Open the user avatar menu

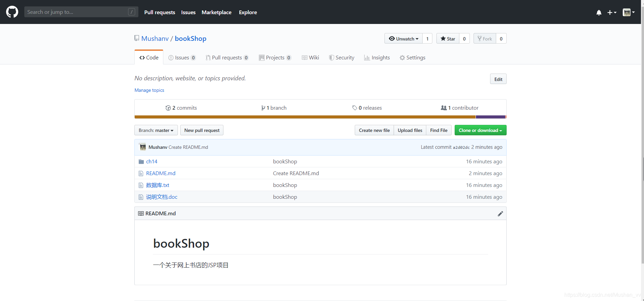coord(628,12)
